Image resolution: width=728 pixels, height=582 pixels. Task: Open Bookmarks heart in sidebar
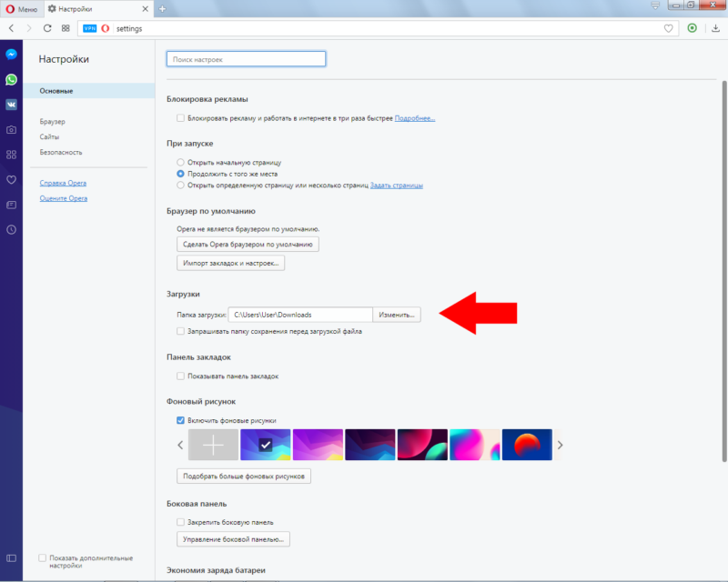pyautogui.click(x=12, y=180)
